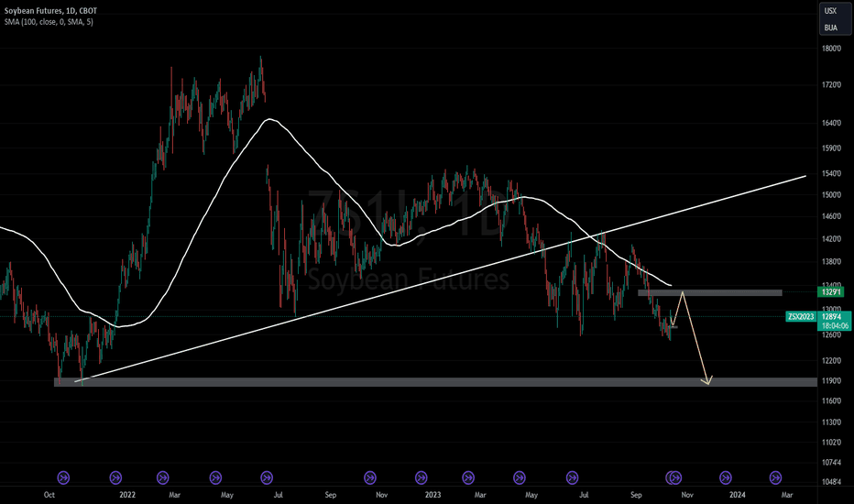Open the BUA unit selector
This screenshot has width=854, height=504.
click(x=830, y=27)
